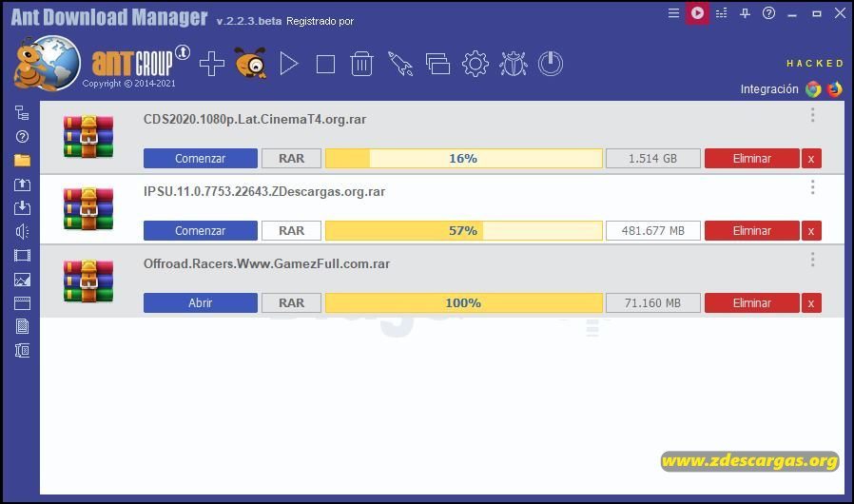Select file name IPSU.11.0.7753.22643.ZDescargas.org.rar

tap(264, 192)
